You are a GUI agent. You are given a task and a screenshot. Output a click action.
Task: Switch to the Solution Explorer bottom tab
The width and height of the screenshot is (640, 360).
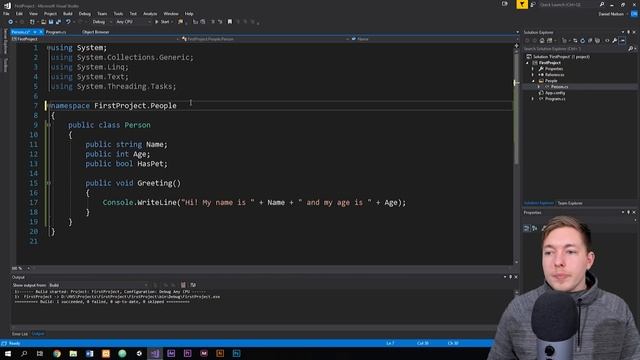point(539,203)
